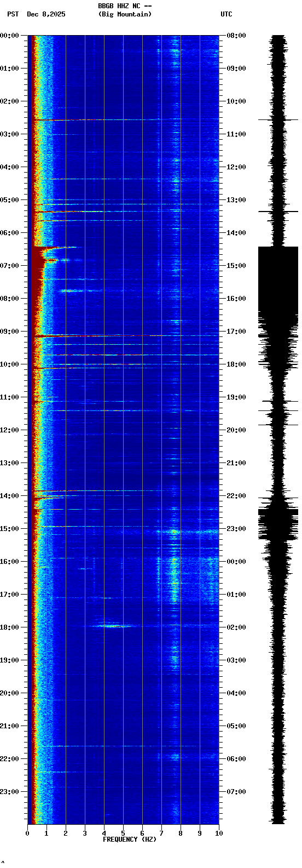Click the '0' frequency axis tick label
Image resolution: width=302 pixels, height=868 pixels.
[27, 834]
